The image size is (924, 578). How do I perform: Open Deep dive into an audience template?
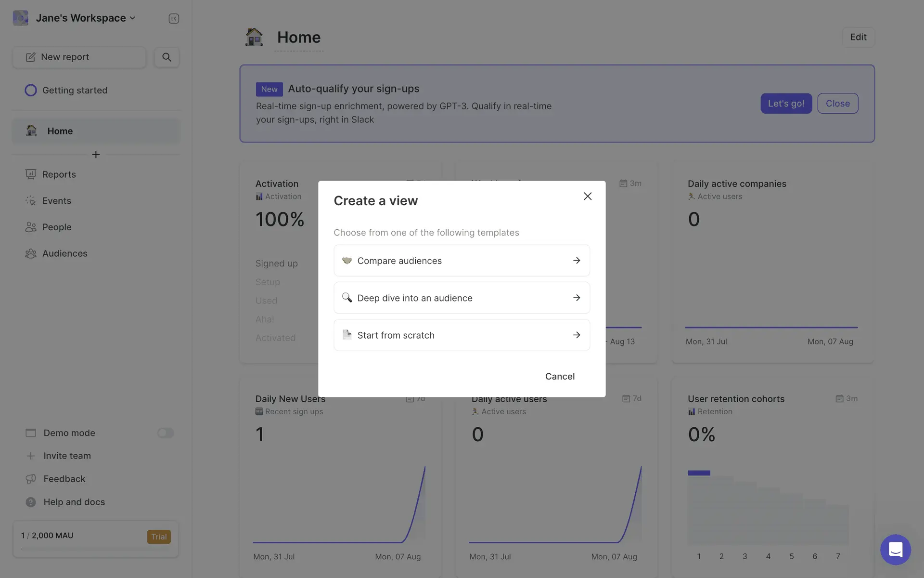click(462, 298)
